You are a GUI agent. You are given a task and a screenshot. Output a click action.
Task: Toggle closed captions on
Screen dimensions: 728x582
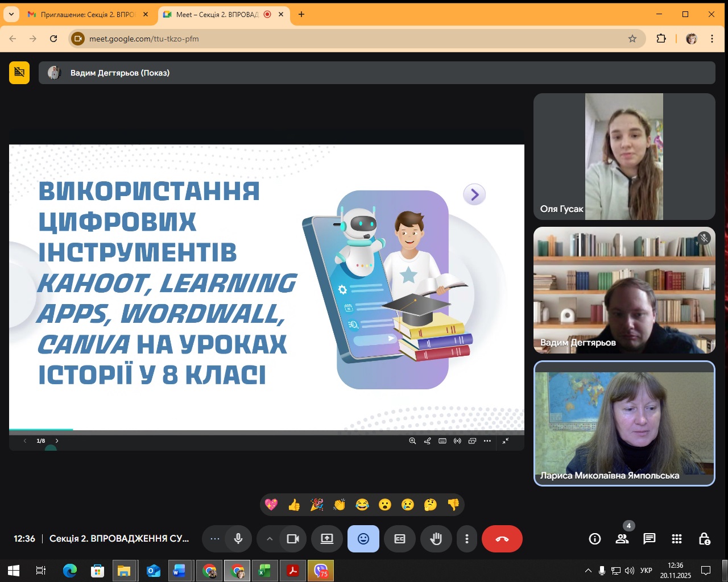(x=400, y=539)
